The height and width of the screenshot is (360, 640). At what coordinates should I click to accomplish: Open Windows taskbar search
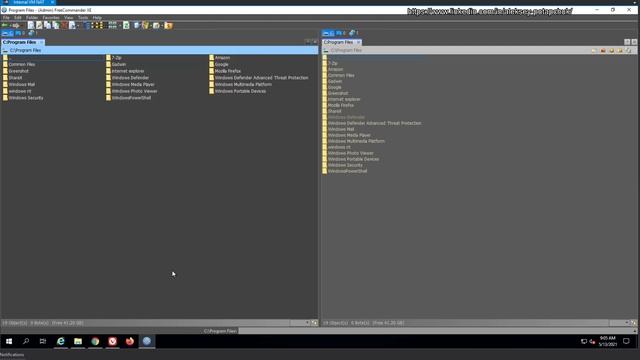(x=26, y=341)
